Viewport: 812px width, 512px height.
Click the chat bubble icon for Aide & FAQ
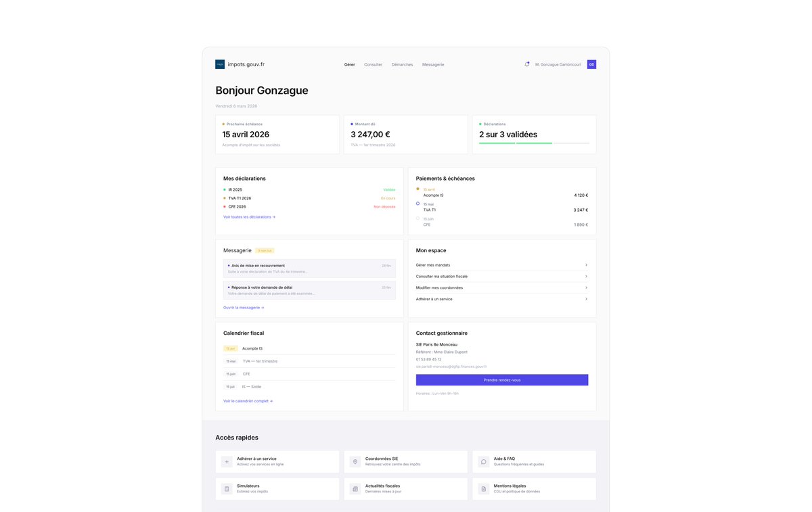click(483, 462)
